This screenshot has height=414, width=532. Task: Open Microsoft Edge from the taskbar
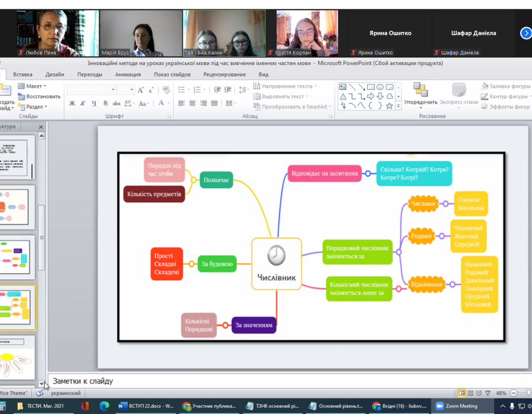(104, 406)
